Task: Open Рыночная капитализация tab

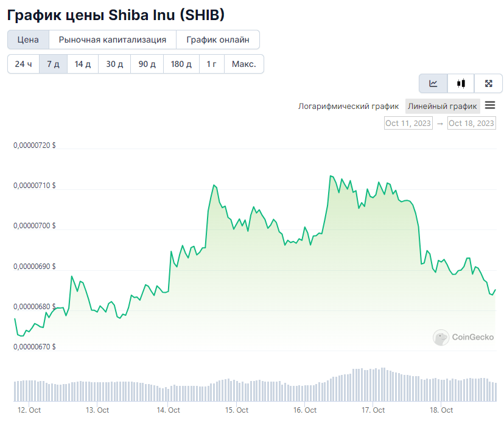Action: 113,40
